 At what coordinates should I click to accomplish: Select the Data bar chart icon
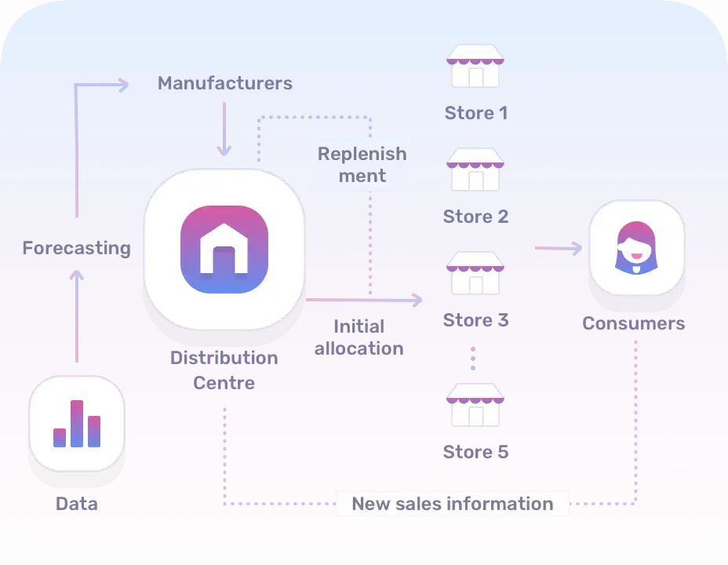coord(77,423)
